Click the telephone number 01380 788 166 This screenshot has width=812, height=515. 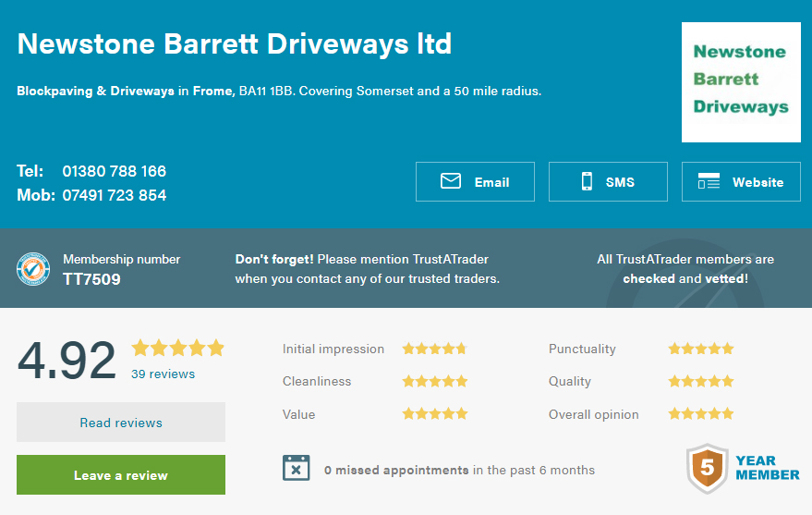pos(114,171)
